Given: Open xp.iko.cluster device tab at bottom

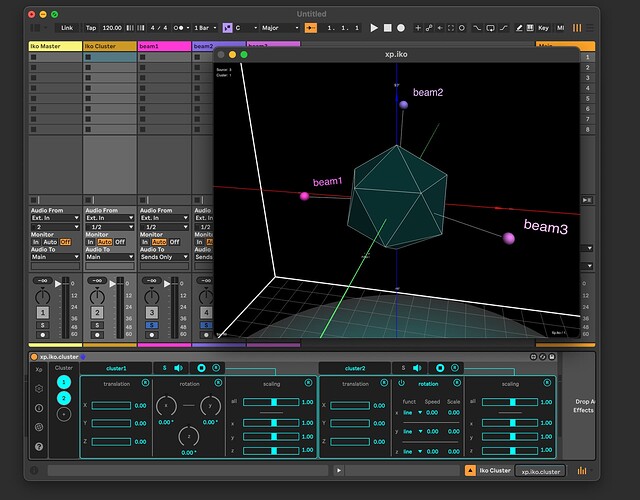Looking at the screenshot, I should tap(540, 470).
